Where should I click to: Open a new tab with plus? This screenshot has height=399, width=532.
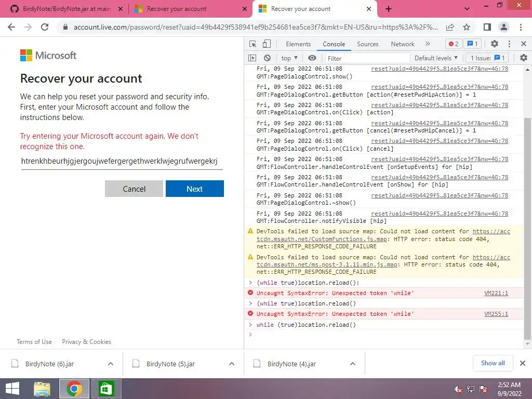[389, 9]
